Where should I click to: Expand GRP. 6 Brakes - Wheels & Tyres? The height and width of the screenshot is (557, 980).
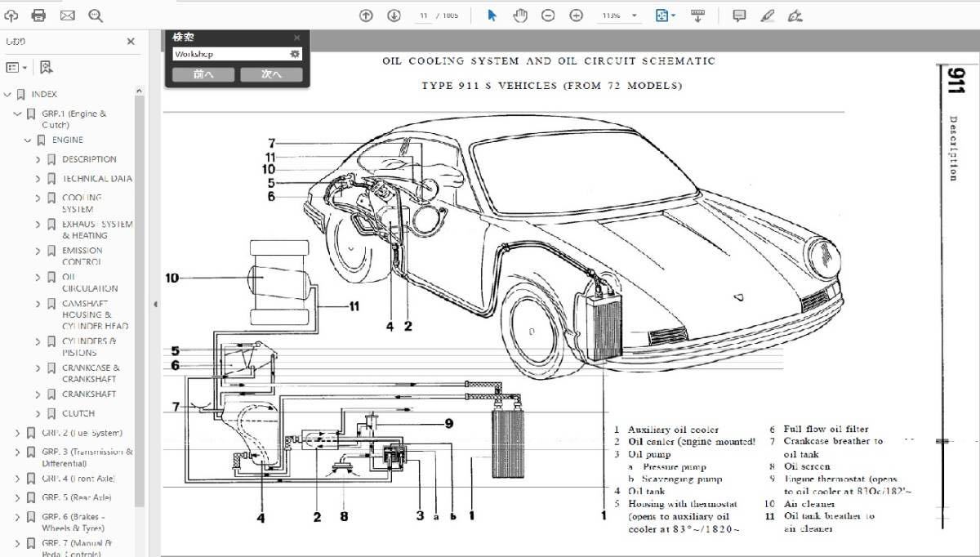17,517
